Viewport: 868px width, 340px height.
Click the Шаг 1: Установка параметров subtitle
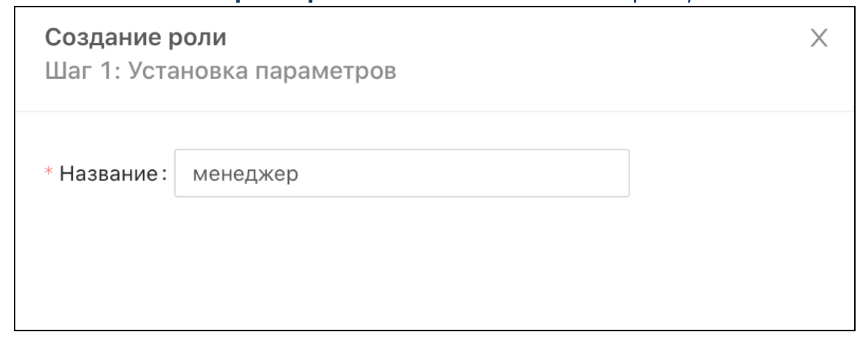(x=221, y=73)
